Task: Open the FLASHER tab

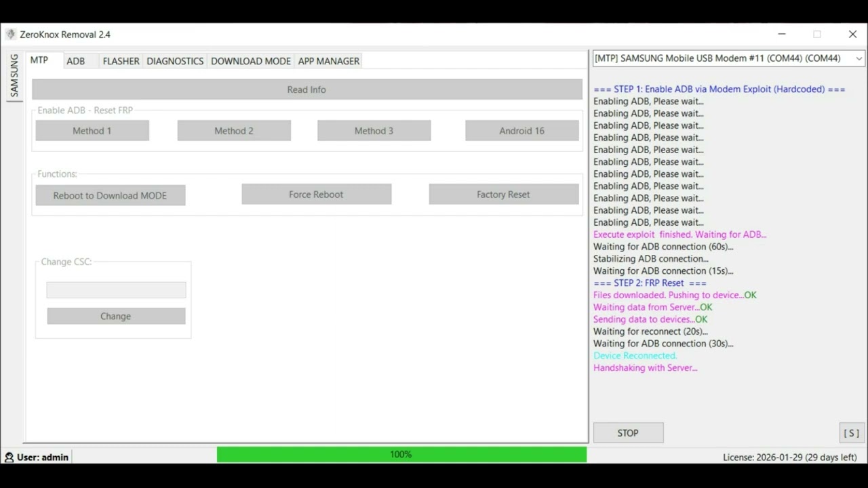Action: point(121,61)
